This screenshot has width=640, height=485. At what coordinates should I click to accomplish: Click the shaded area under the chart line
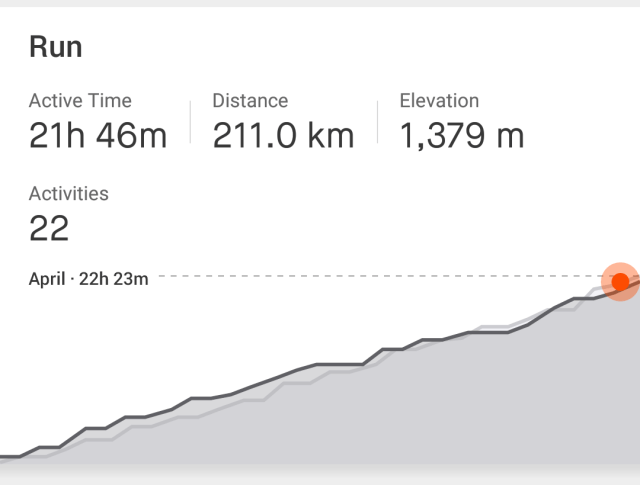point(400,410)
